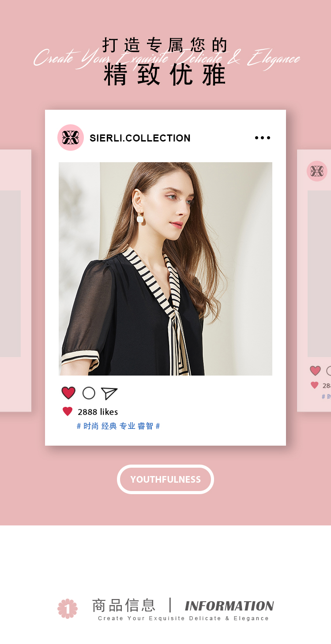Click the hashtag 时尚 in the caption
The width and height of the screenshot is (331, 644).
[91, 426]
